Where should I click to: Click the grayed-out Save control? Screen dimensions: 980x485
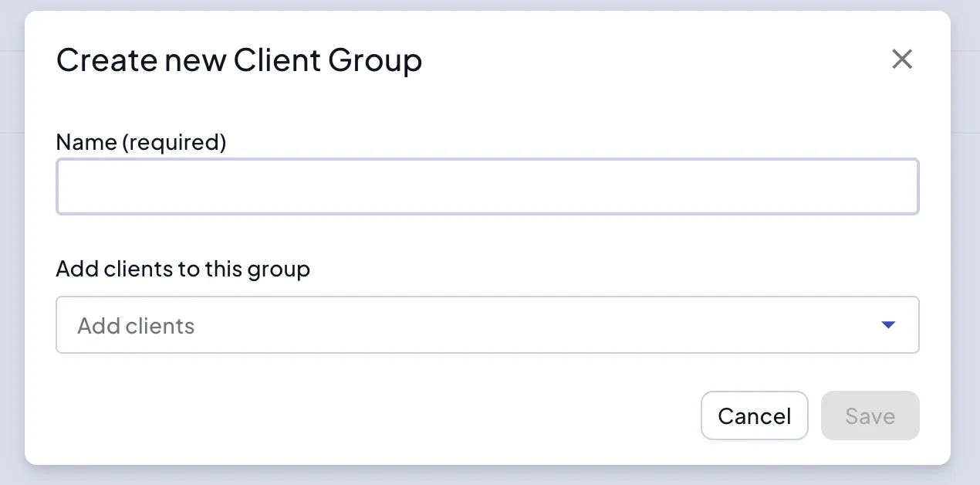click(870, 415)
